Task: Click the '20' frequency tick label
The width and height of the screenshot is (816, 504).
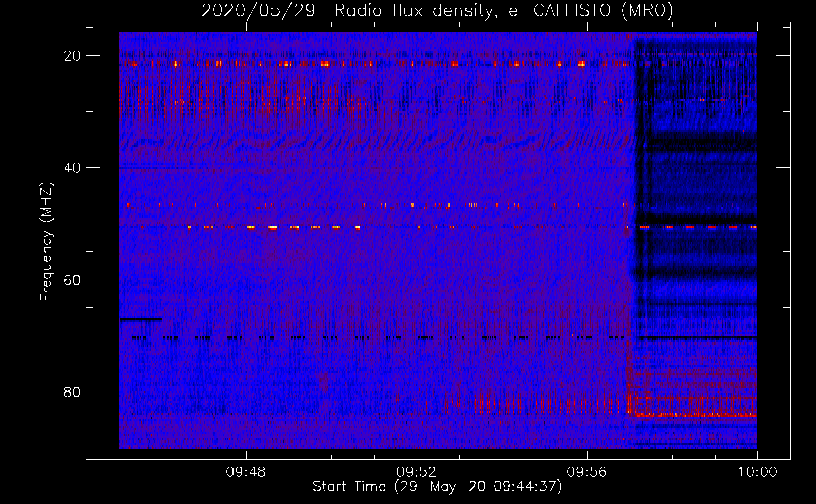Action: click(72, 56)
